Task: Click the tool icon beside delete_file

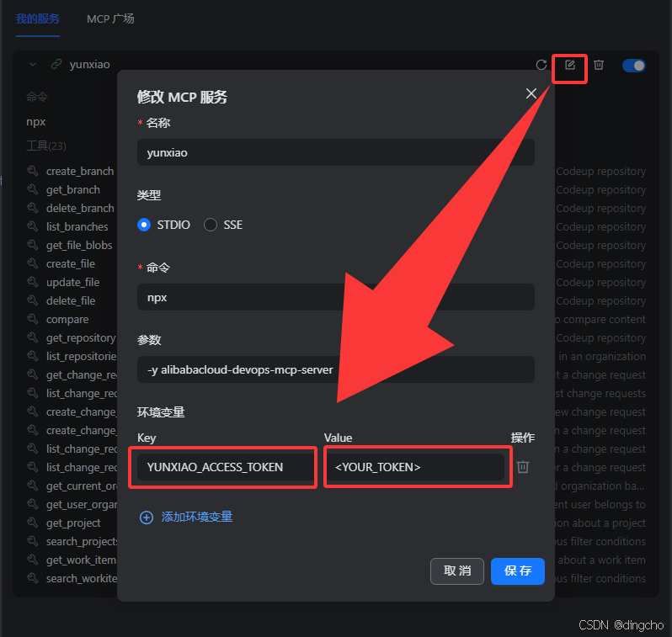Action: [33, 300]
